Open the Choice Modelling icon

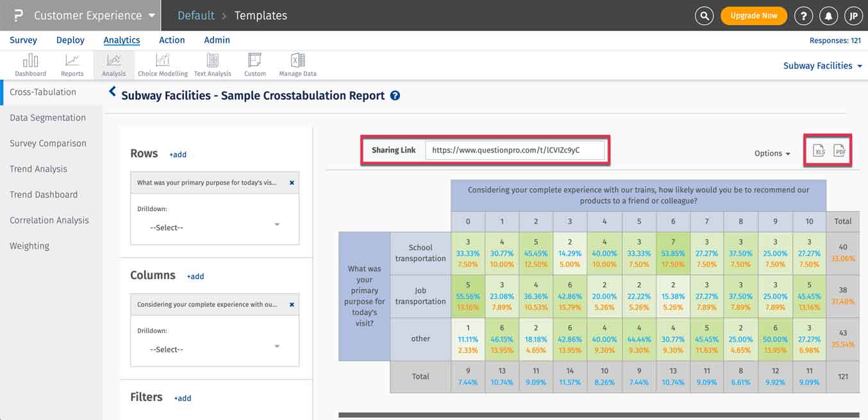[x=163, y=65]
